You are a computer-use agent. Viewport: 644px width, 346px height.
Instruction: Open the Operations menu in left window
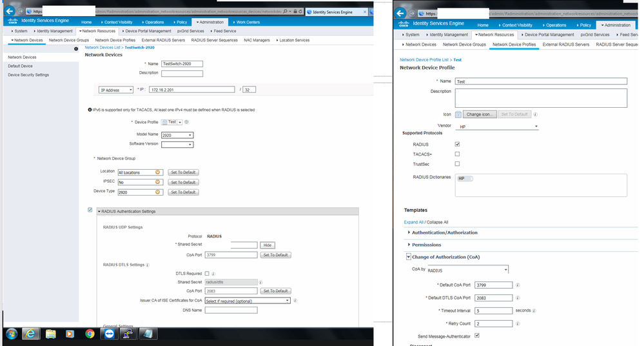point(153,22)
